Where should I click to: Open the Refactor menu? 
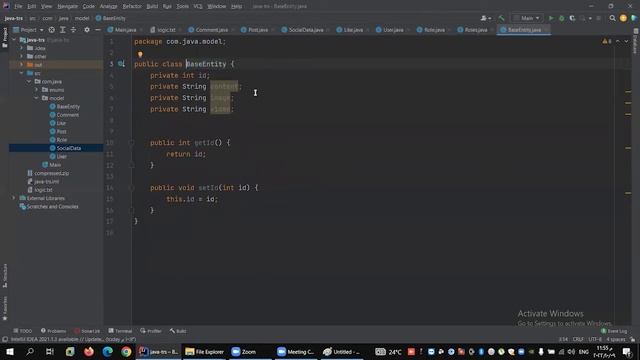132,6
